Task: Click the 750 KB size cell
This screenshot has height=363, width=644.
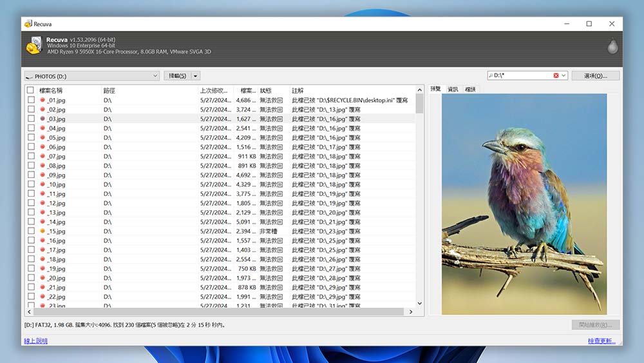Action: [247, 268]
